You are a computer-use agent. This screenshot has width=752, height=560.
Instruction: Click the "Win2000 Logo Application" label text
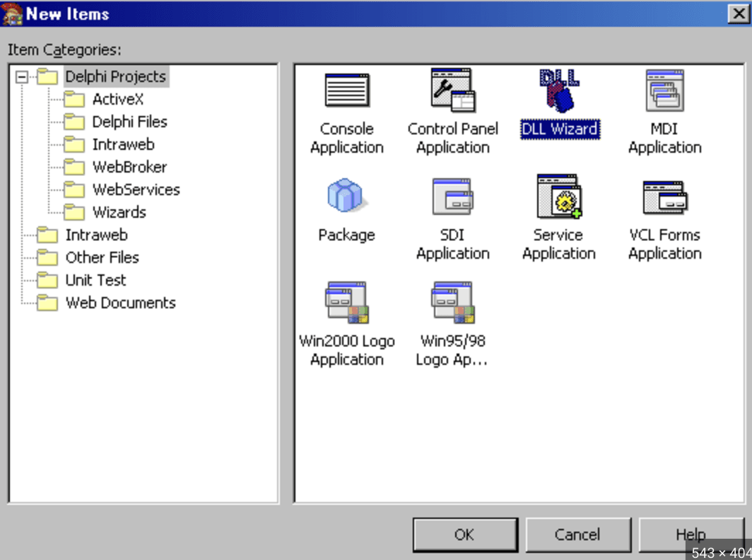tap(347, 350)
